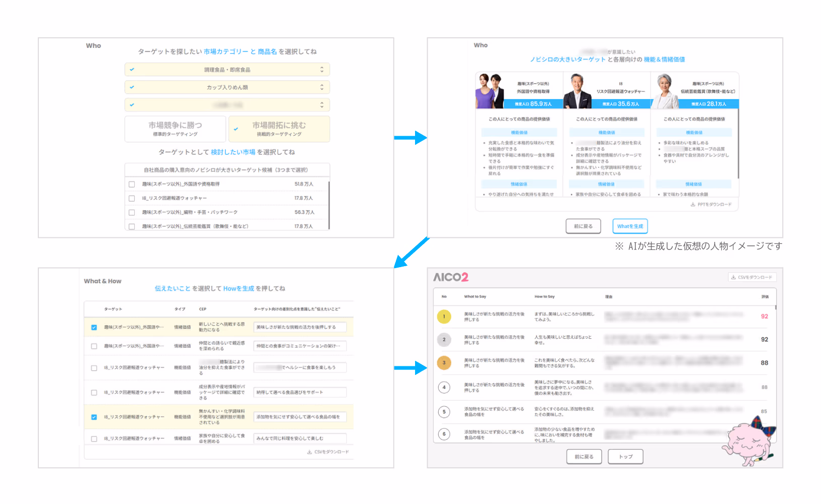
Task: Click the Whatを生成 button
Action: pyautogui.click(x=630, y=226)
